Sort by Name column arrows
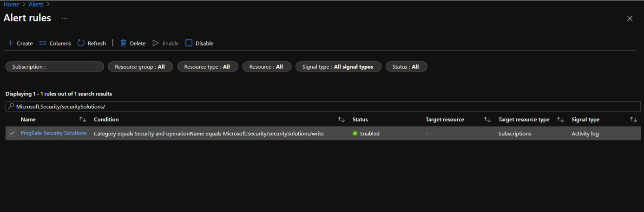This screenshot has width=644, height=212. coord(83,120)
